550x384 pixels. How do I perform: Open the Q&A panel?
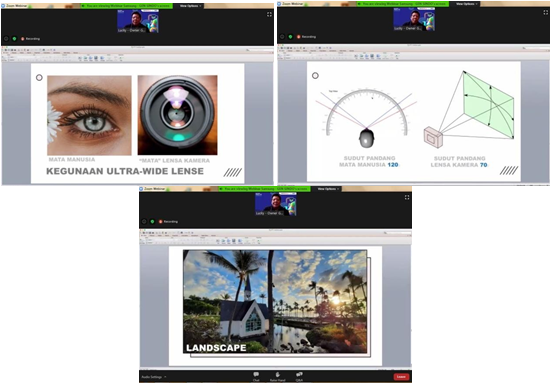(x=299, y=377)
